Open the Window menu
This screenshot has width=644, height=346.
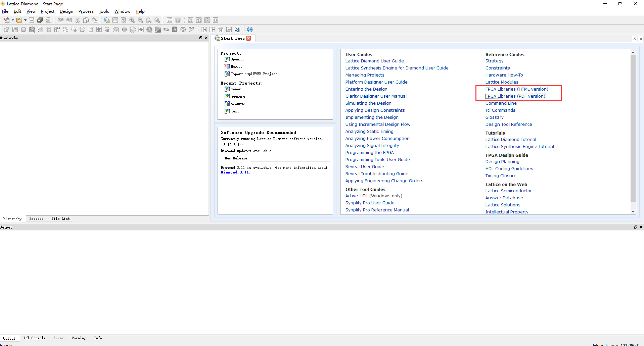pyautogui.click(x=122, y=11)
